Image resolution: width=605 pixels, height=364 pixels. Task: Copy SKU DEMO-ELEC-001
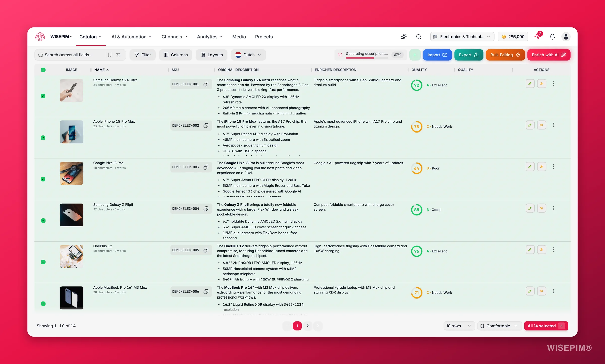coord(206,84)
